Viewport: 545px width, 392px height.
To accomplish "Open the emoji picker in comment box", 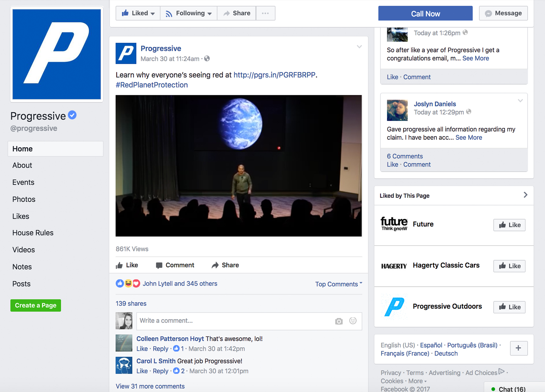I will pyautogui.click(x=353, y=321).
